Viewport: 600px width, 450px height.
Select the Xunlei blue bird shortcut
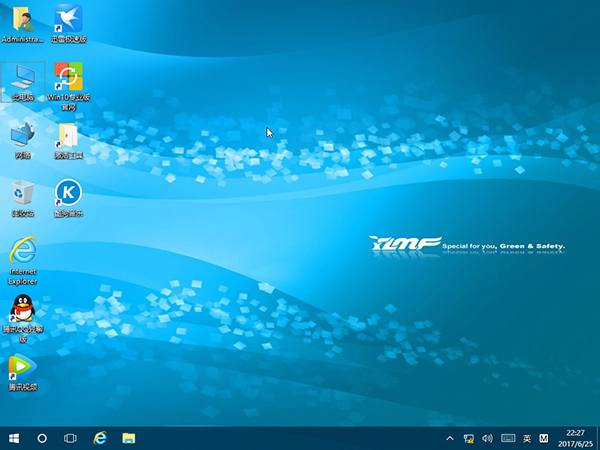[x=68, y=20]
